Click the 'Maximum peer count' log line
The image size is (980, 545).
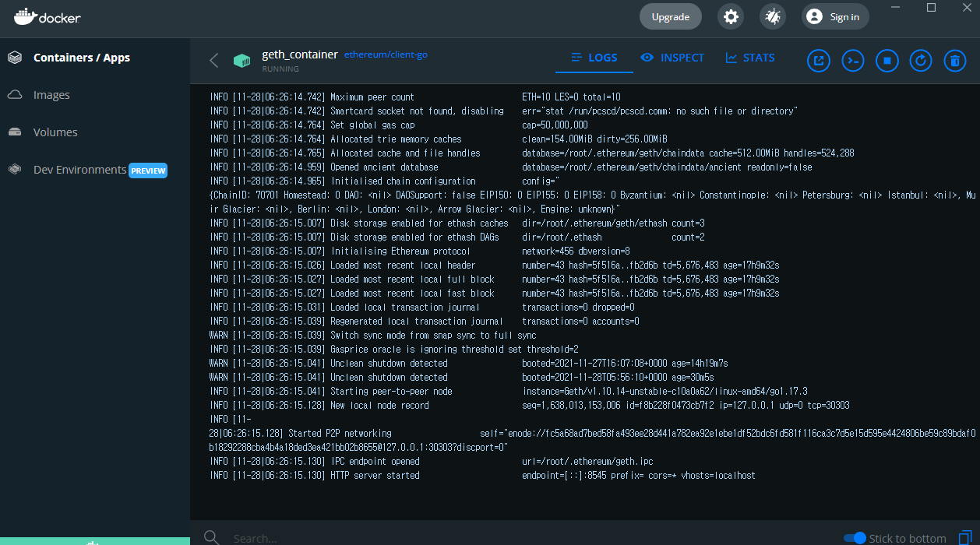[x=415, y=97]
